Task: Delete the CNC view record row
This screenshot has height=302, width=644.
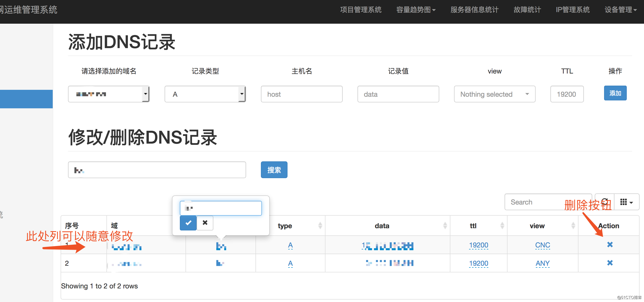Action: coord(610,245)
